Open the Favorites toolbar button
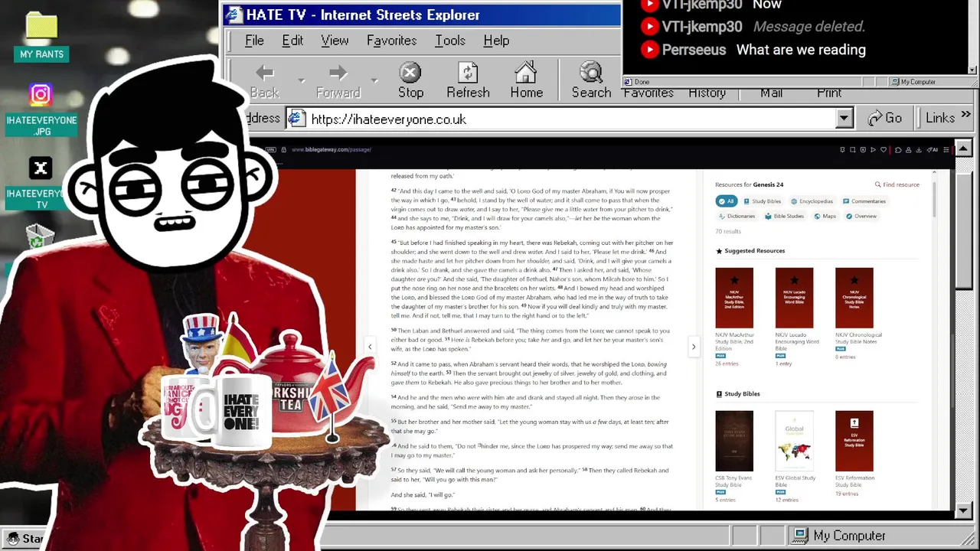980x551 pixels. [648, 93]
